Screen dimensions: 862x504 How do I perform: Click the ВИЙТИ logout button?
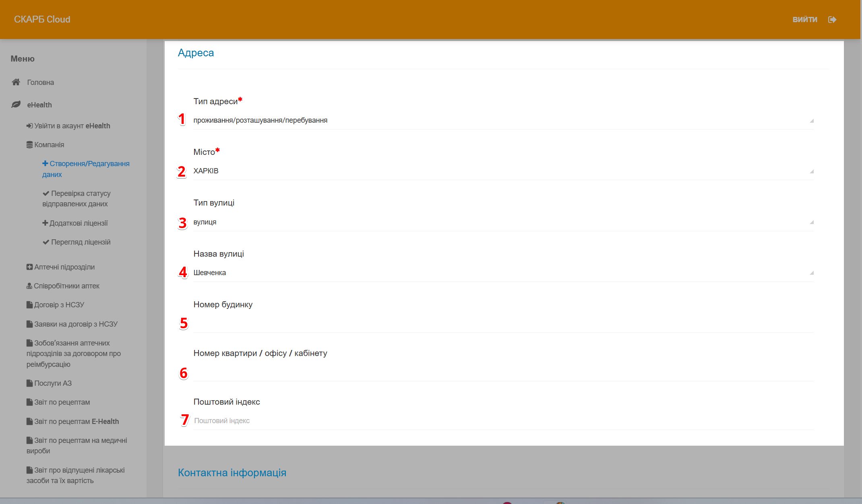coord(804,20)
